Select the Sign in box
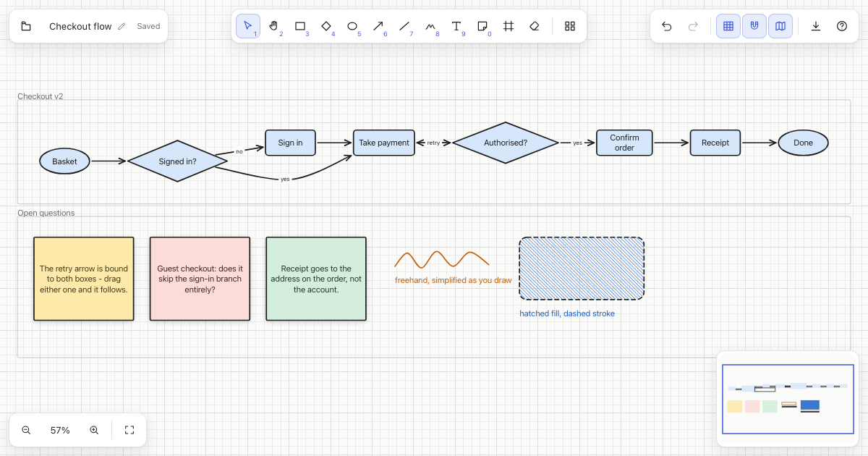 pyautogui.click(x=290, y=143)
